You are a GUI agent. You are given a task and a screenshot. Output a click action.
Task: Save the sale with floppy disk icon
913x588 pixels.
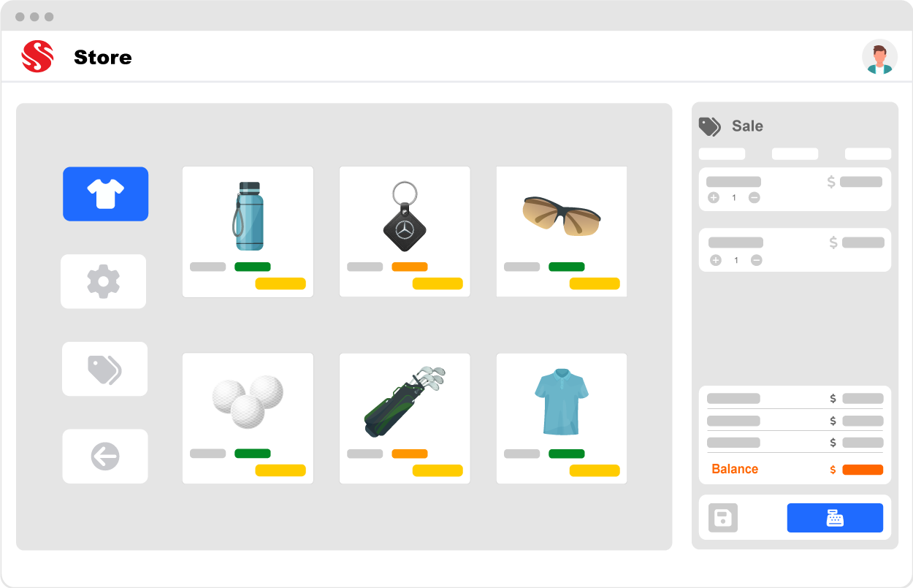click(x=723, y=518)
